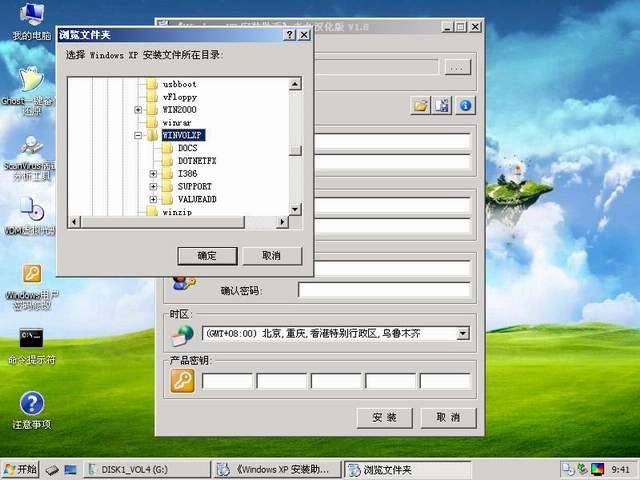Click the green tray icon beside network icon
Screen dimensions: 640x480
click(583, 469)
